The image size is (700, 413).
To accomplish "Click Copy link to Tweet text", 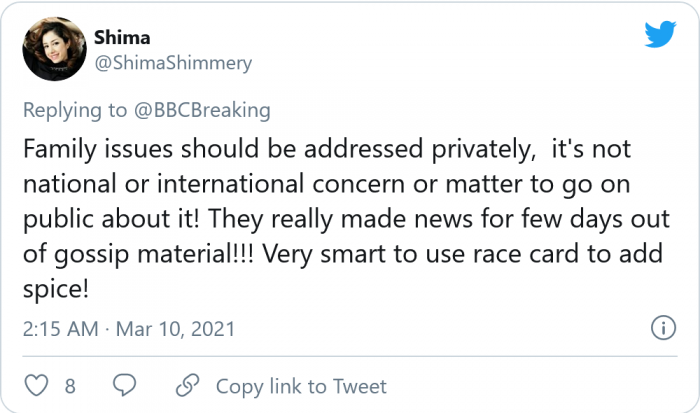I will click(x=300, y=386).
